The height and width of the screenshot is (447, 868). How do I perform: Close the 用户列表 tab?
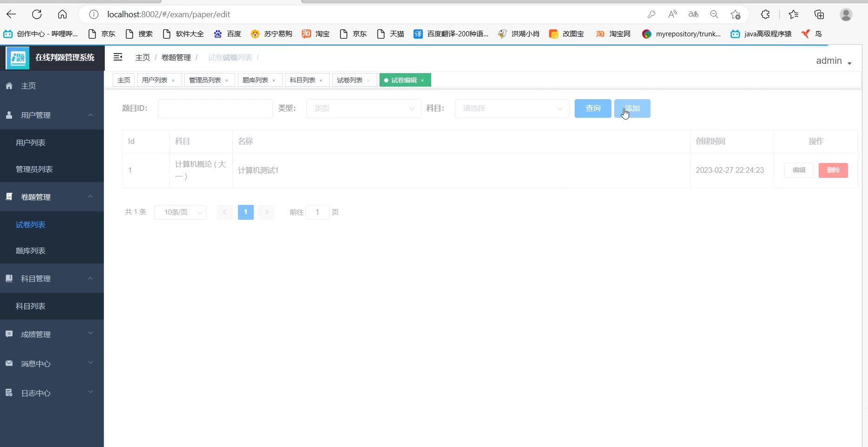tap(173, 81)
